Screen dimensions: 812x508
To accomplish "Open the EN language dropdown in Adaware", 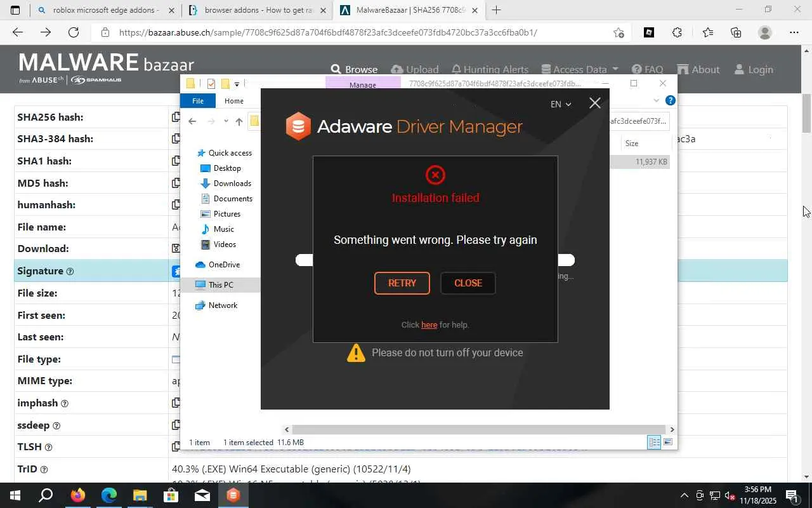I will pyautogui.click(x=561, y=104).
